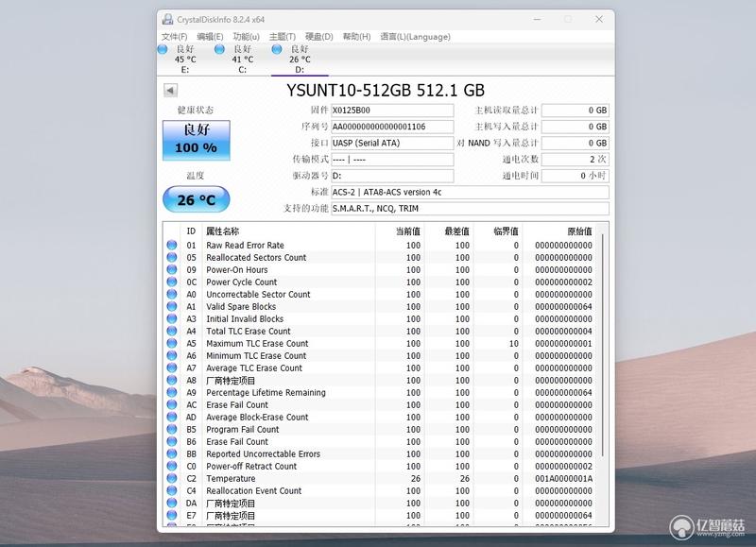This screenshot has width=756, height=547.
Task: Click the interface field showing UASP (Serial ATA)
Action: click(392, 144)
